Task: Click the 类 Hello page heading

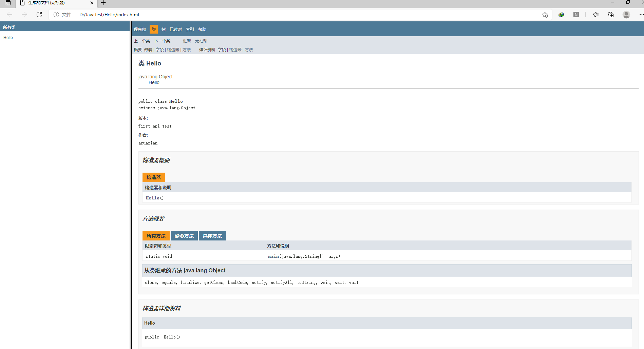Action: point(150,63)
